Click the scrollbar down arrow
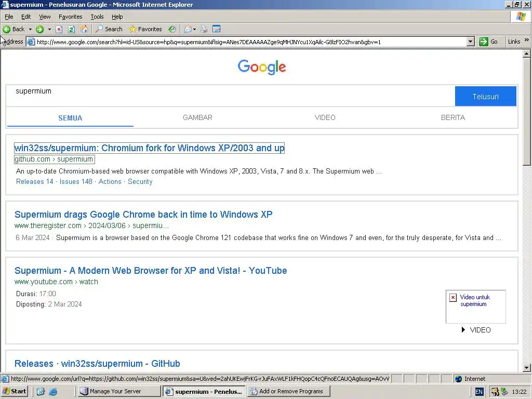532x399 pixels. [x=527, y=367]
